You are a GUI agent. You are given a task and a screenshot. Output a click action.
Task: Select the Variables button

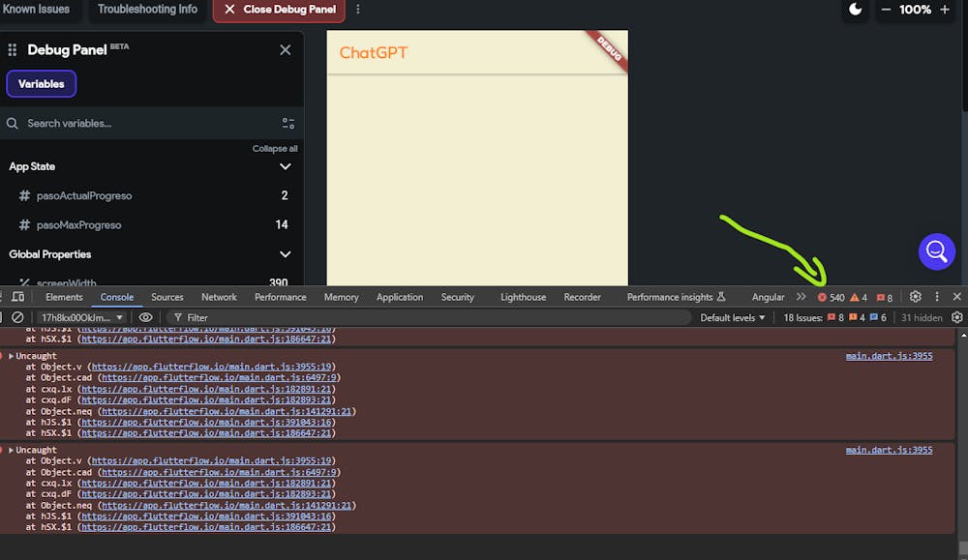click(x=42, y=84)
